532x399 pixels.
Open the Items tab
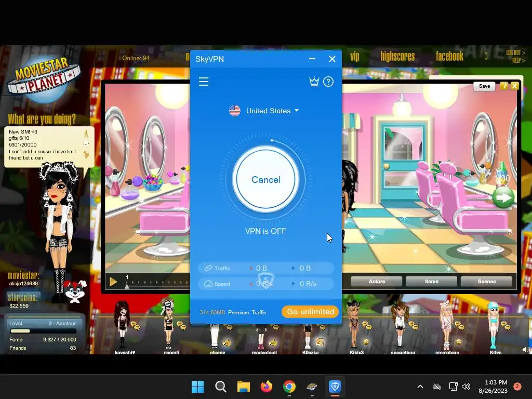[x=432, y=282]
